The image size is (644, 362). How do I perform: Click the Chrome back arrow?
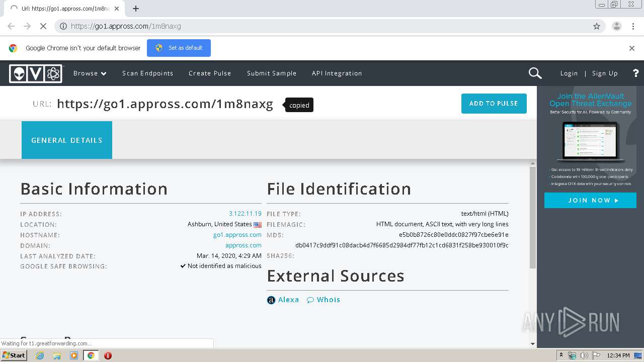[x=11, y=26]
